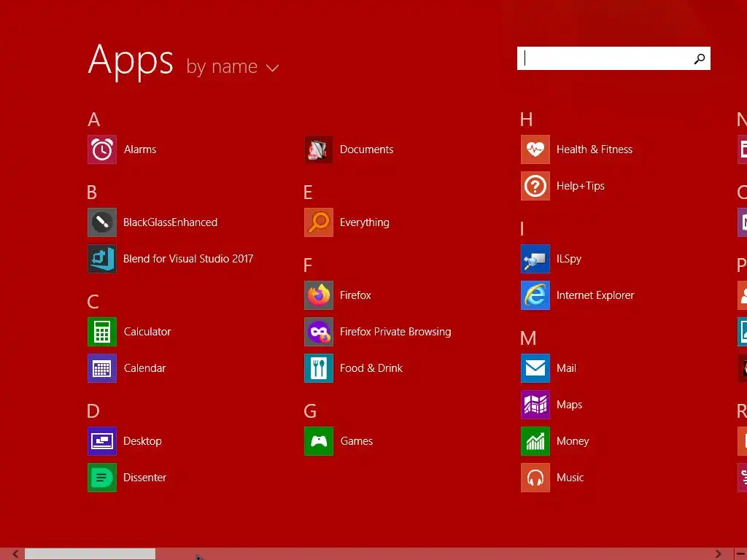Open the Firefox browser icon
This screenshot has height=560, width=747.
point(319,295)
